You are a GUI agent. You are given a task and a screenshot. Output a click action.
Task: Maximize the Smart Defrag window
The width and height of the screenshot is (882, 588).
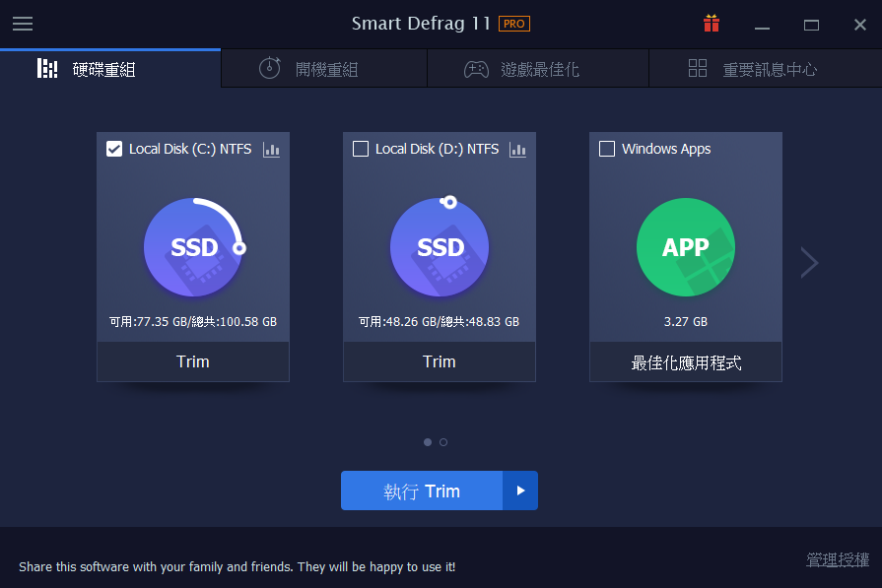pos(811,25)
